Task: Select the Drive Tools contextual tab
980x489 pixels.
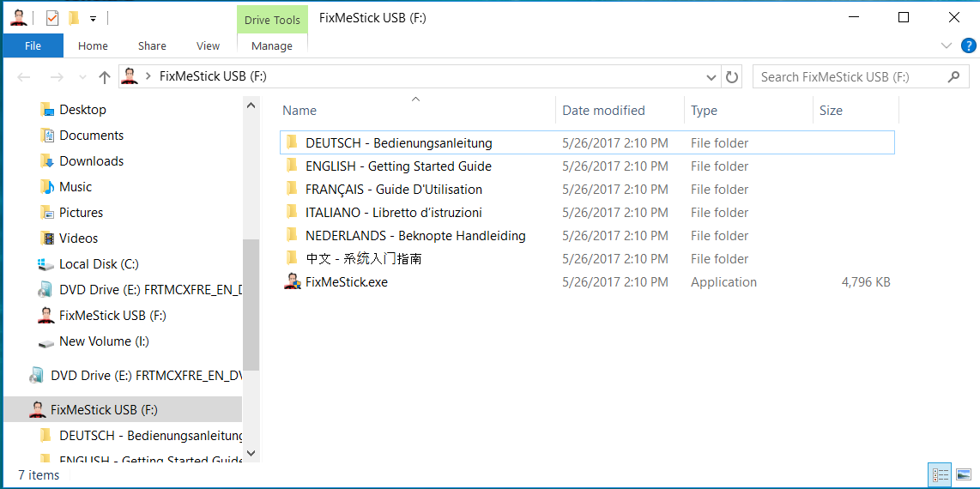Action: point(272,20)
